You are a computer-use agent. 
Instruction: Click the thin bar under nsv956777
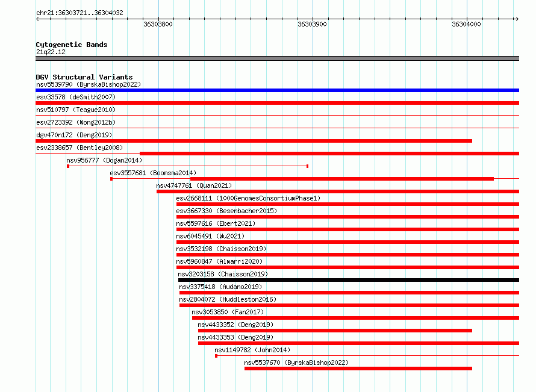(188, 166)
